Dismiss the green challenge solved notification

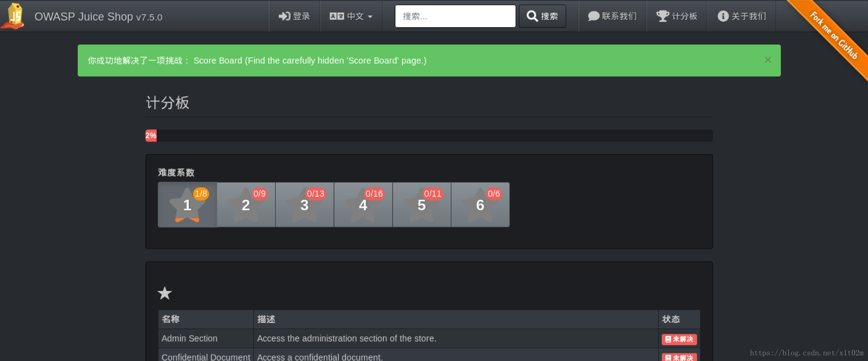(x=768, y=60)
